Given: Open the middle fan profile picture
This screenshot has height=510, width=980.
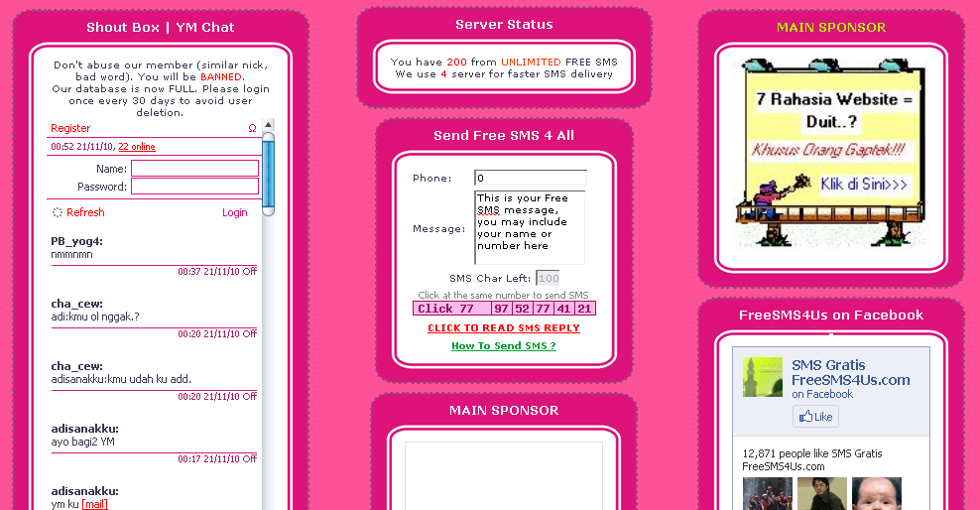Looking at the screenshot, I should [x=822, y=494].
